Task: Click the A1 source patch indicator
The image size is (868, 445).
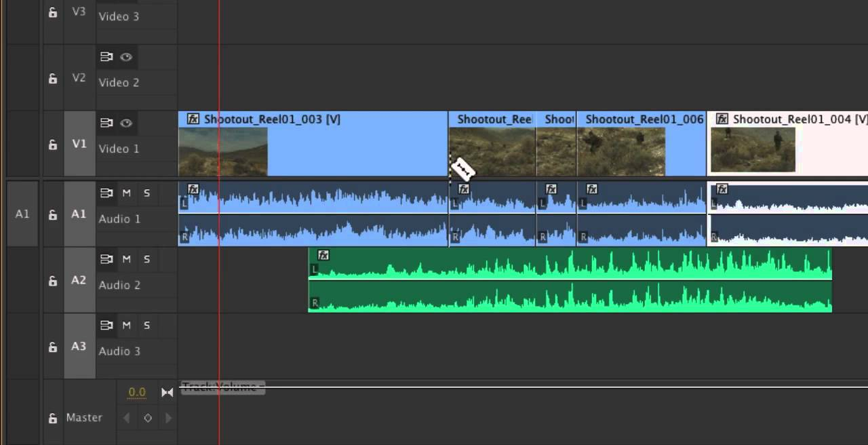Action: (22, 214)
